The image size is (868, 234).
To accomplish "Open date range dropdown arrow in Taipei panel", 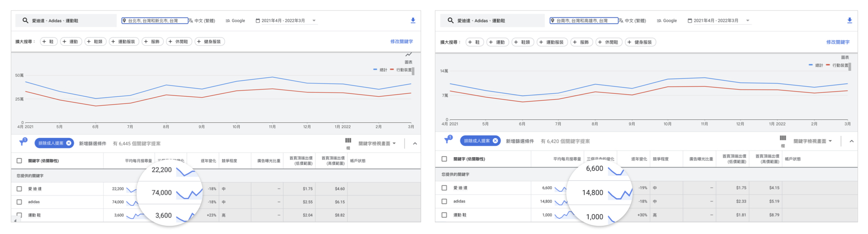I will [x=314, y=21].
